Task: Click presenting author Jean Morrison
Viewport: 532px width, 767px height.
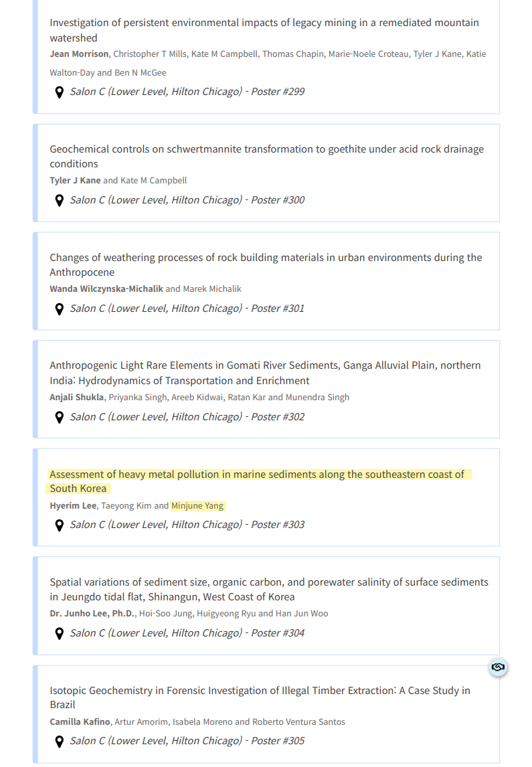Action: (x=80, y=54)
